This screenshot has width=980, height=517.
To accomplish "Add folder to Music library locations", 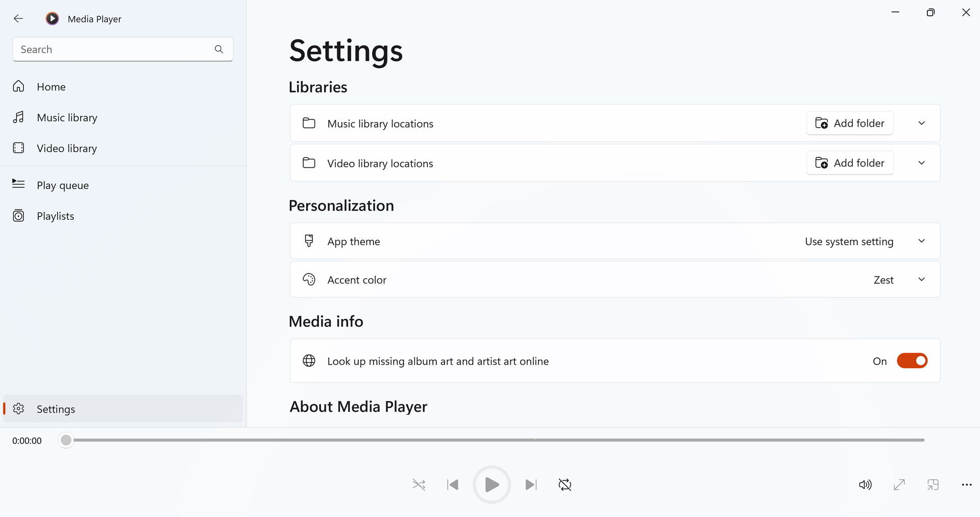I will point(850,123).
